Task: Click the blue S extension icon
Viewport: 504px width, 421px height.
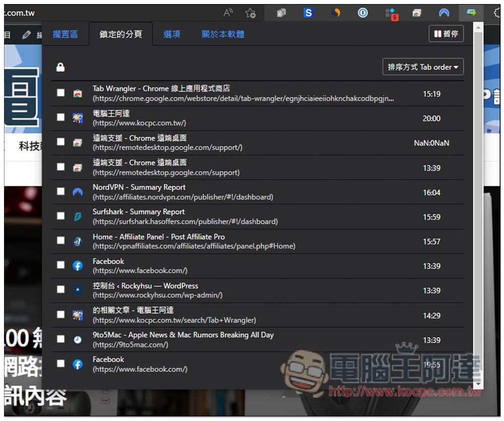Action: (x=308, y=13)
